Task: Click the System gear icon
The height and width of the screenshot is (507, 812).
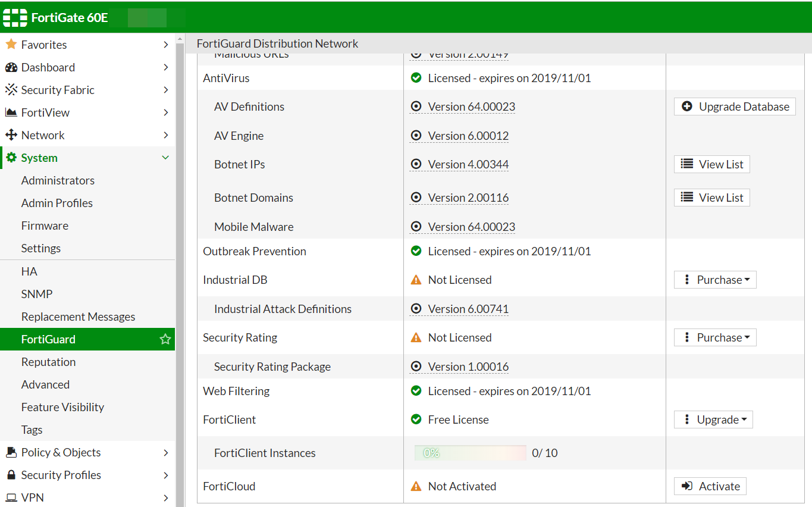Action: (x=11, y=158)
